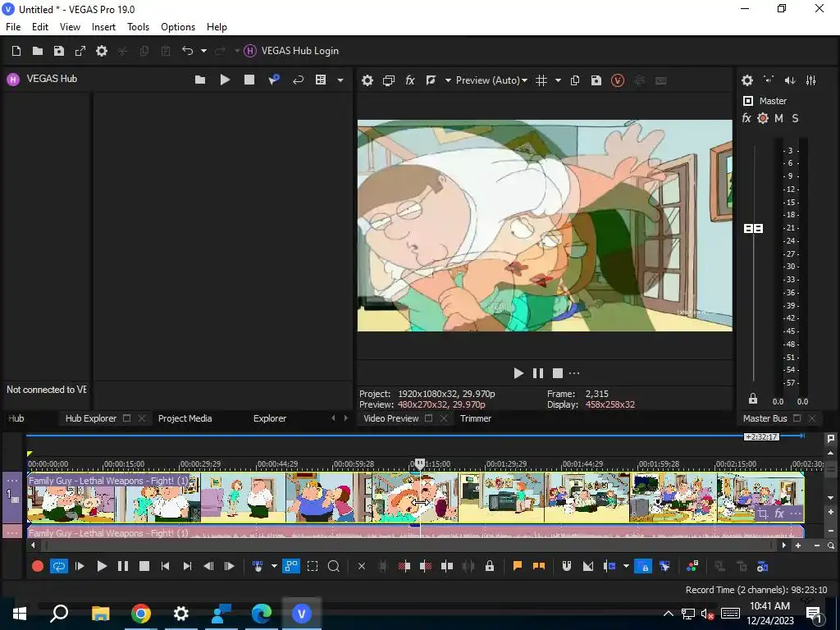The height and width of the screenshot is (630, 840).
Task: Click the orange V icon in preview toolbar
Action: point(618,80)
